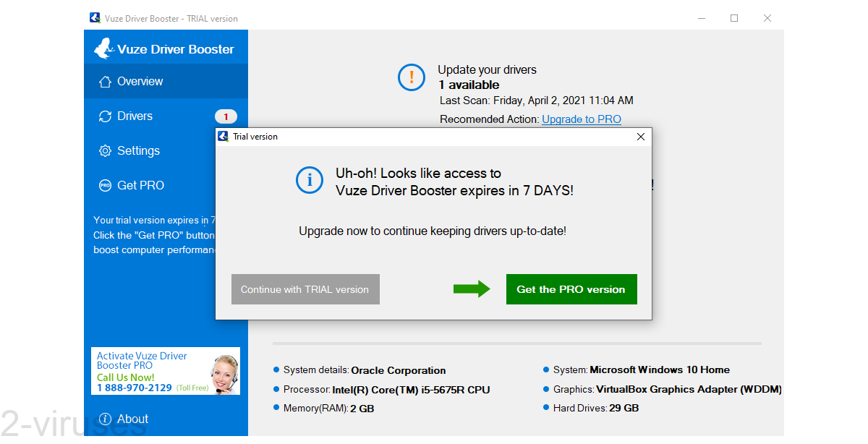
Task: Follow the Upgrade to PRO link
Action: [x=582, y=119]
